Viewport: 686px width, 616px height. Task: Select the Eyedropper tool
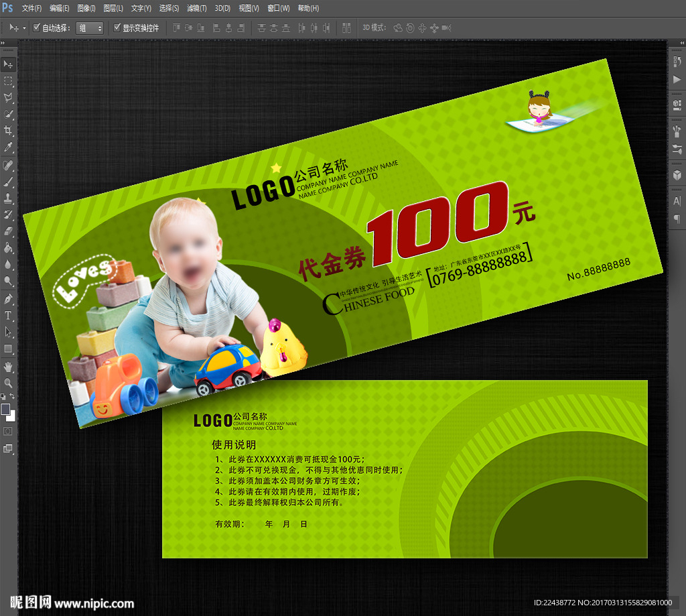[8, 147]
